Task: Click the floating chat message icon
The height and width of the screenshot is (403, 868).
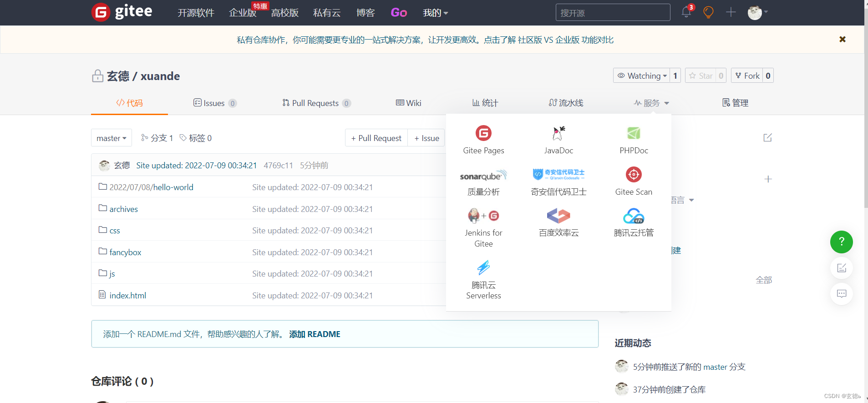Action: coord(841,294)
